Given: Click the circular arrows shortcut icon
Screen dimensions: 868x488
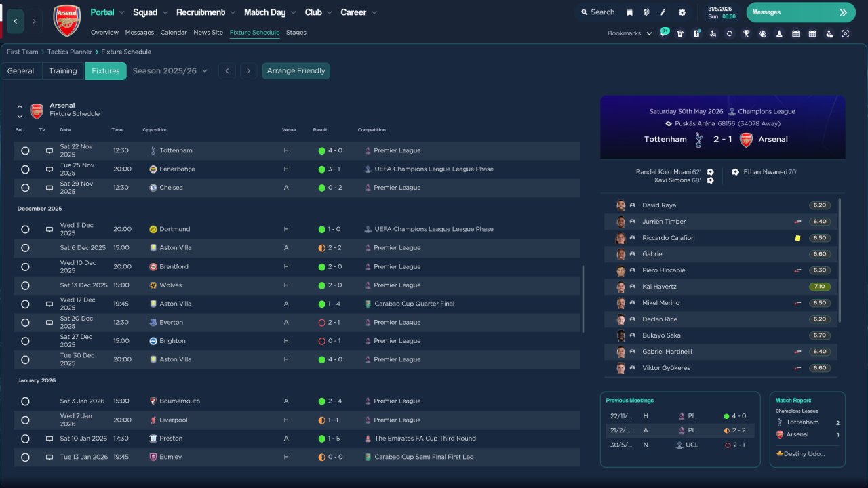Looking at the screenshot, I should [x=730, y=33].
